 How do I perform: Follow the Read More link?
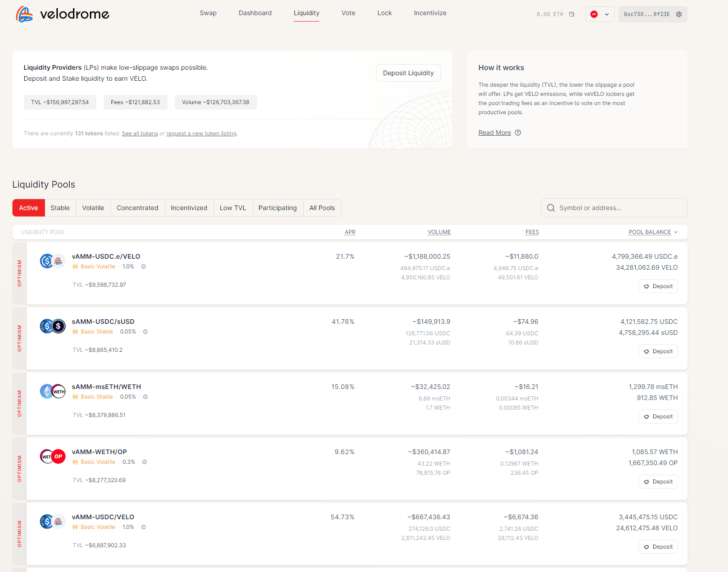(x=495, y=133)
